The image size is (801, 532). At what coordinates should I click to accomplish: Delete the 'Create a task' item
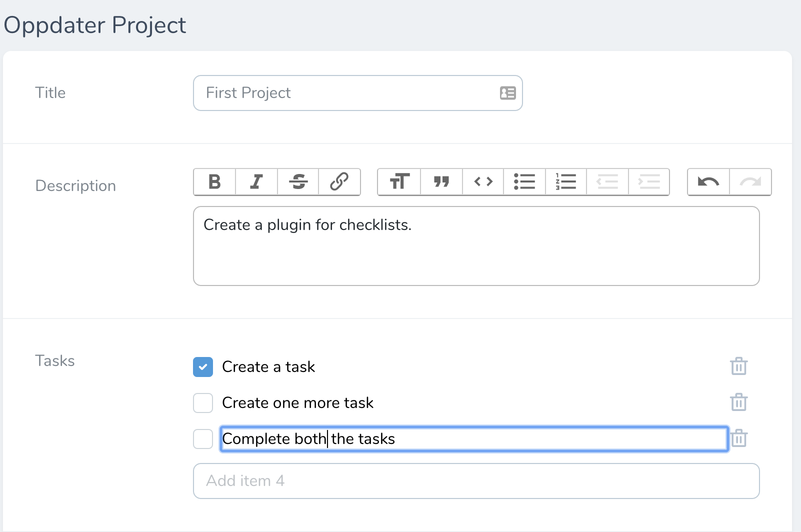coord(738,366)
